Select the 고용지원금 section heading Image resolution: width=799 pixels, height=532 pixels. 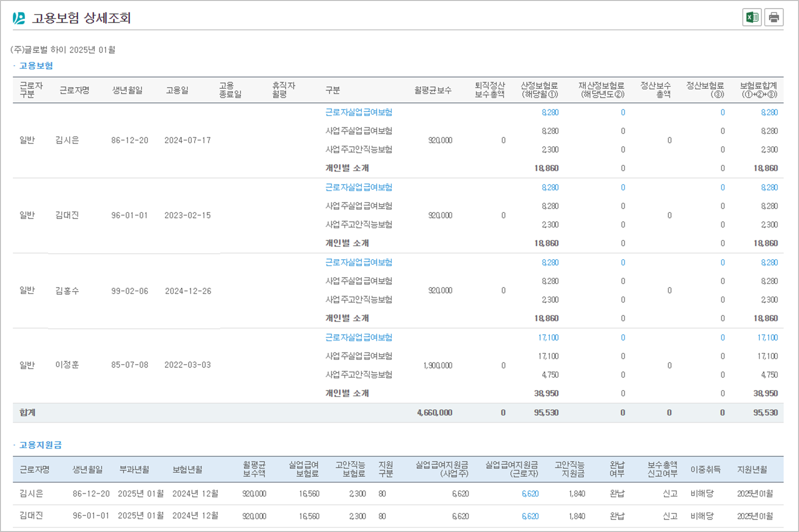coord(41,445)
